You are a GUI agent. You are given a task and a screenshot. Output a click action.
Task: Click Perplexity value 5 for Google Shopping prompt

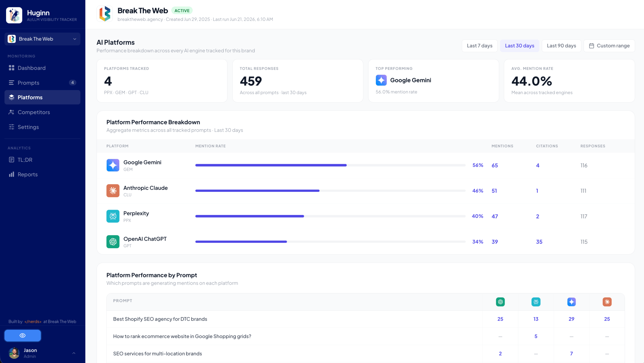[x=536, y=336]
